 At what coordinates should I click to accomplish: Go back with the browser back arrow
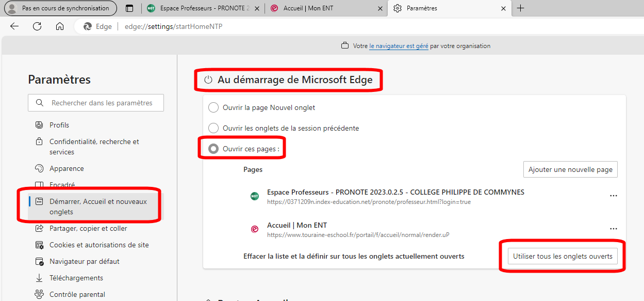(14, 26)
